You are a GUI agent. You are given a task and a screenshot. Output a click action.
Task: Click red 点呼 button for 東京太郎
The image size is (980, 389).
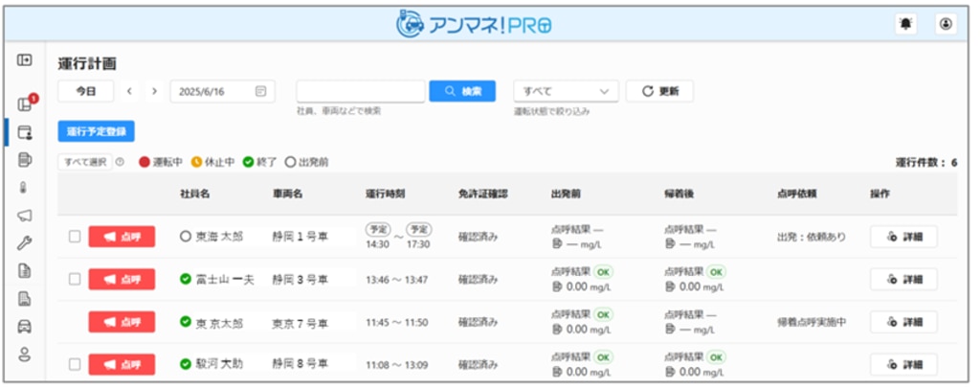coord(121,322)
